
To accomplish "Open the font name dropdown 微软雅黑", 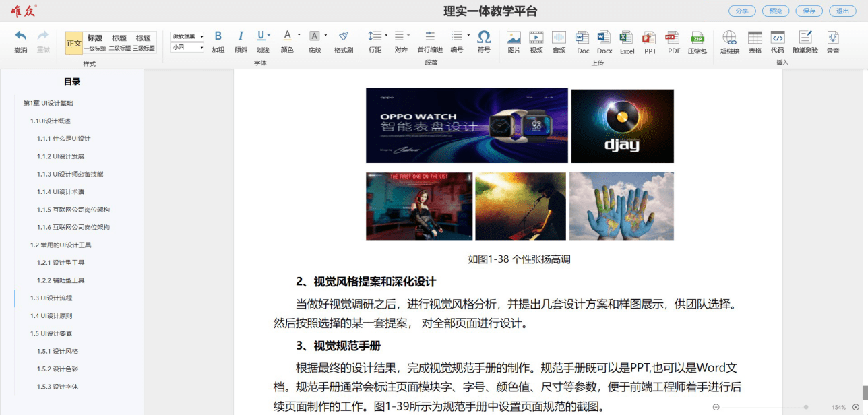I will pos(187,36).
